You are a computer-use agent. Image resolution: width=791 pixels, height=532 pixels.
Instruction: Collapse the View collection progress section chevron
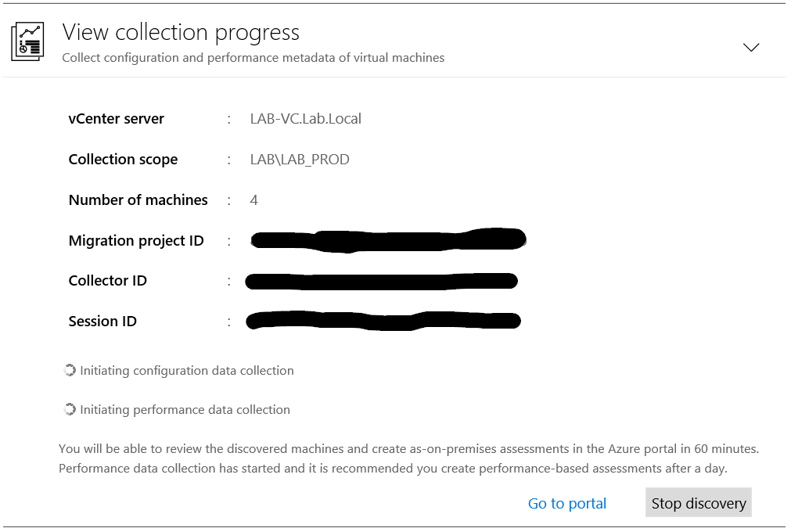pyautogui.click(x=751, y=47)
